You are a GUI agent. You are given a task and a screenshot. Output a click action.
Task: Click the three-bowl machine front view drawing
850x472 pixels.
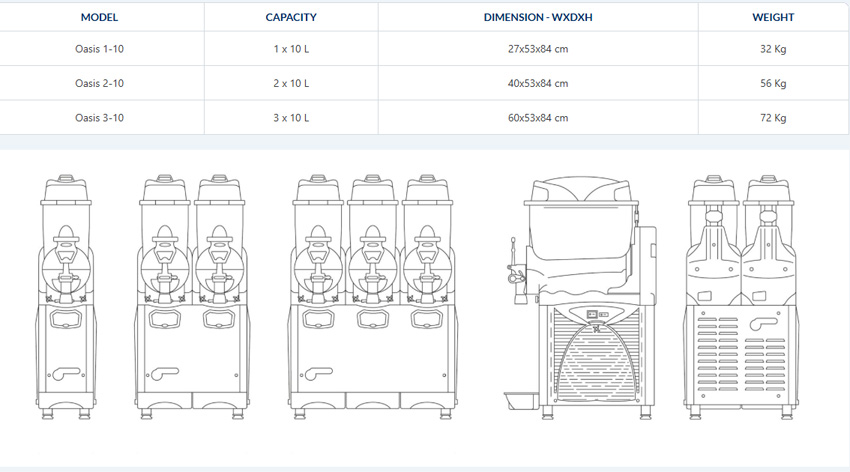pos(371,297)
